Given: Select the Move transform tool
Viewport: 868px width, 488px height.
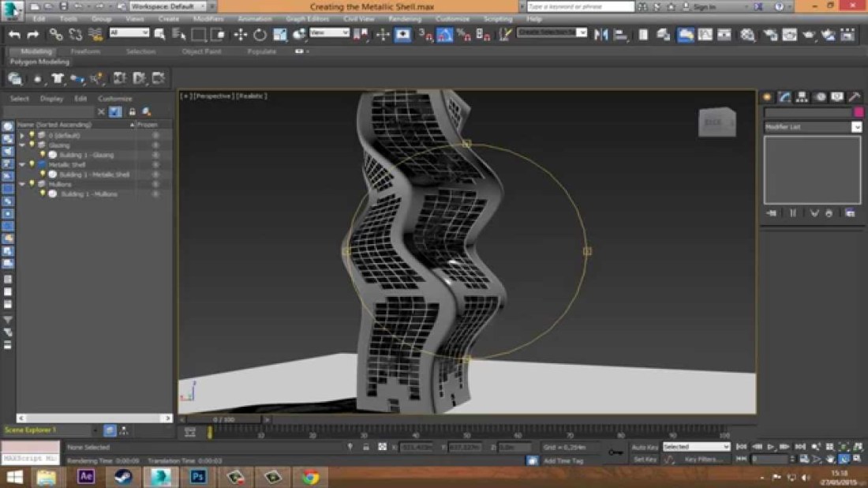Looking at the screenshot, I should coord(241,35).
